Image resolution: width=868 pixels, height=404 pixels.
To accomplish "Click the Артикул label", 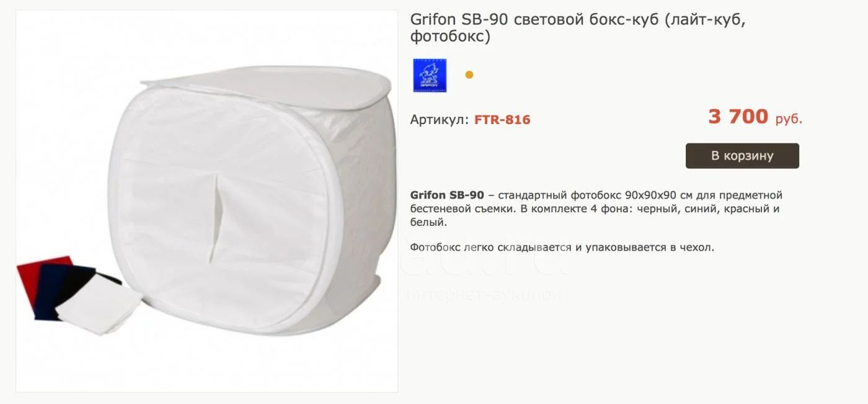I will [439, 120].
